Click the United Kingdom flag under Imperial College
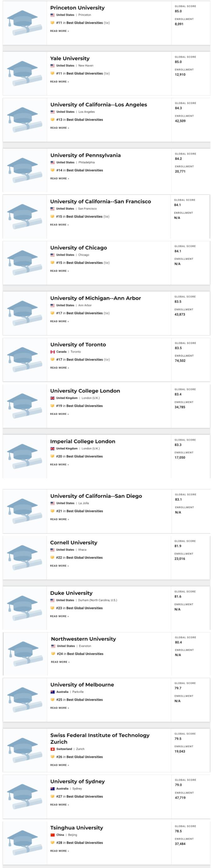This screenshot has width=213, height=868. click(x=52, y=448)
